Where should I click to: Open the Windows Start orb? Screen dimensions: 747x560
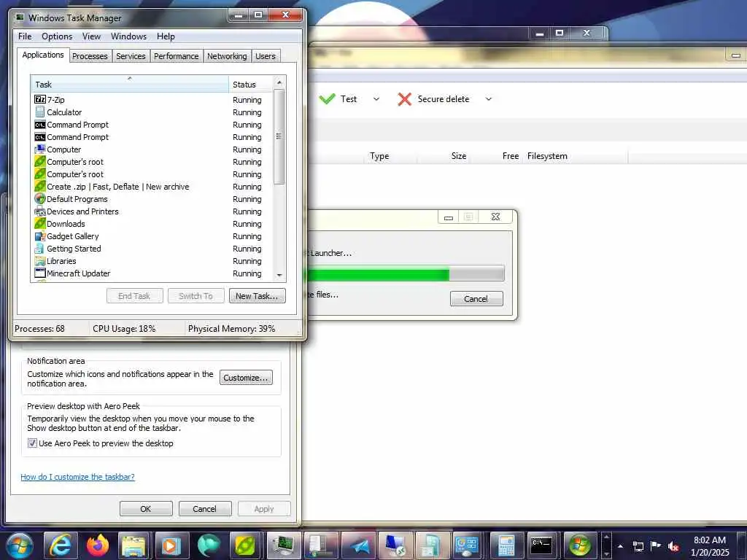click(20, 545)
